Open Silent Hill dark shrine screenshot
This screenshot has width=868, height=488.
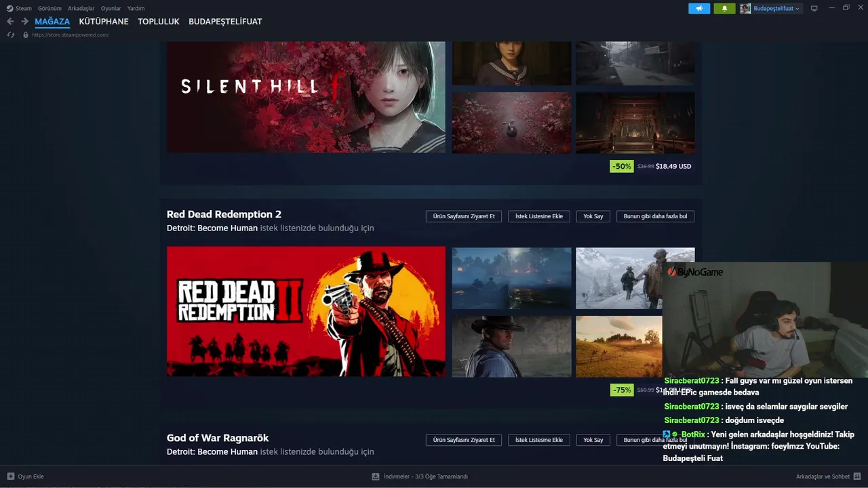(x=635, y=123)
